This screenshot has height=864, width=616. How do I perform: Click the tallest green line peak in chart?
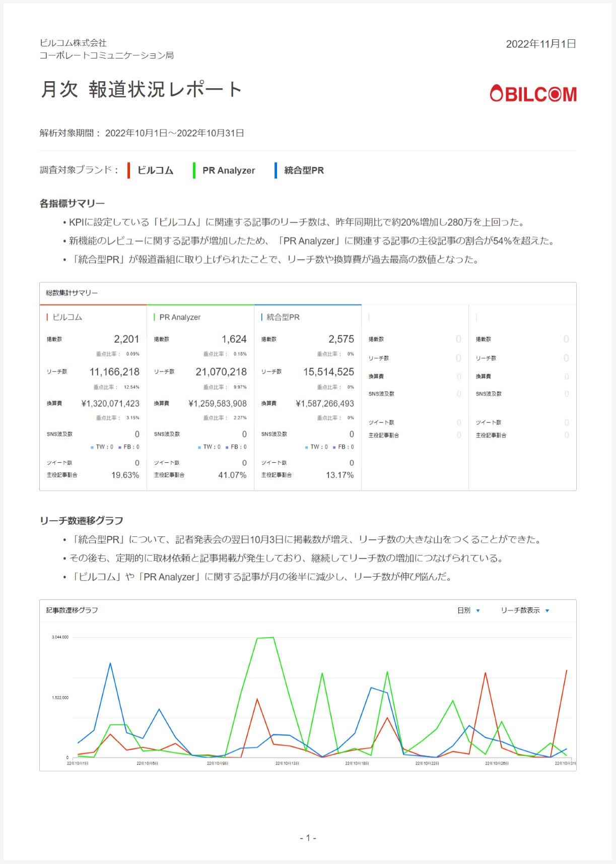click(x=273, y=638)
